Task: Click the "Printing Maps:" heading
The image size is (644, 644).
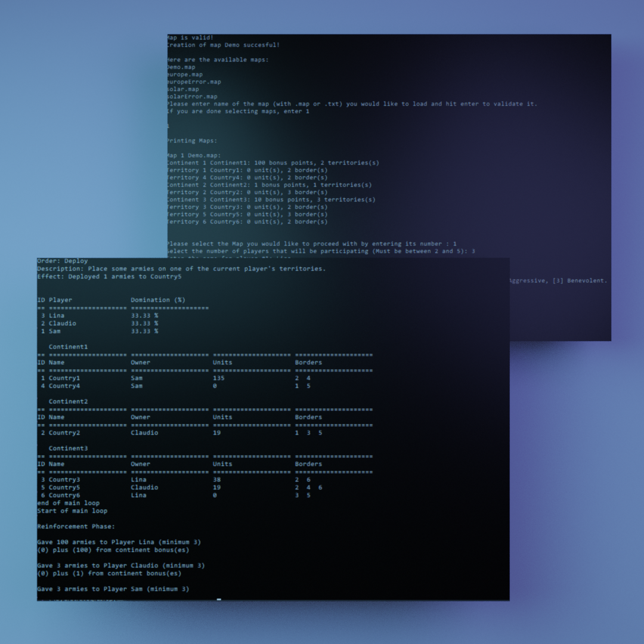Action: (192, 141)
